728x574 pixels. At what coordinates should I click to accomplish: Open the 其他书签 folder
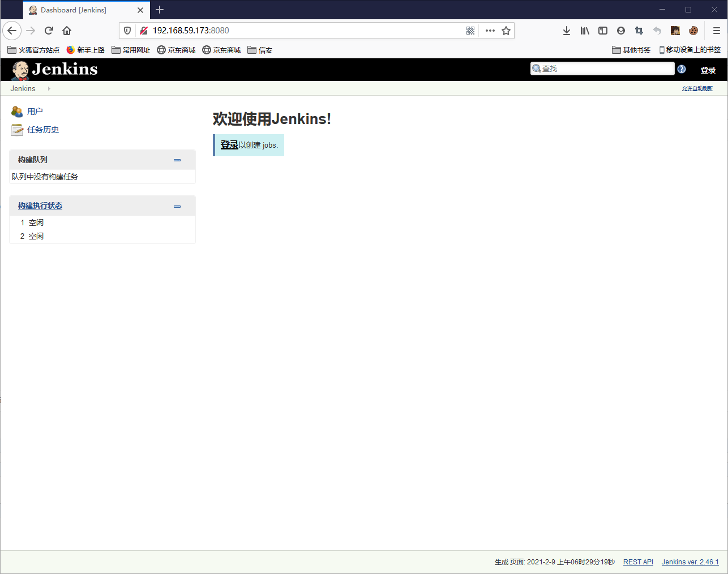[631, 50]
